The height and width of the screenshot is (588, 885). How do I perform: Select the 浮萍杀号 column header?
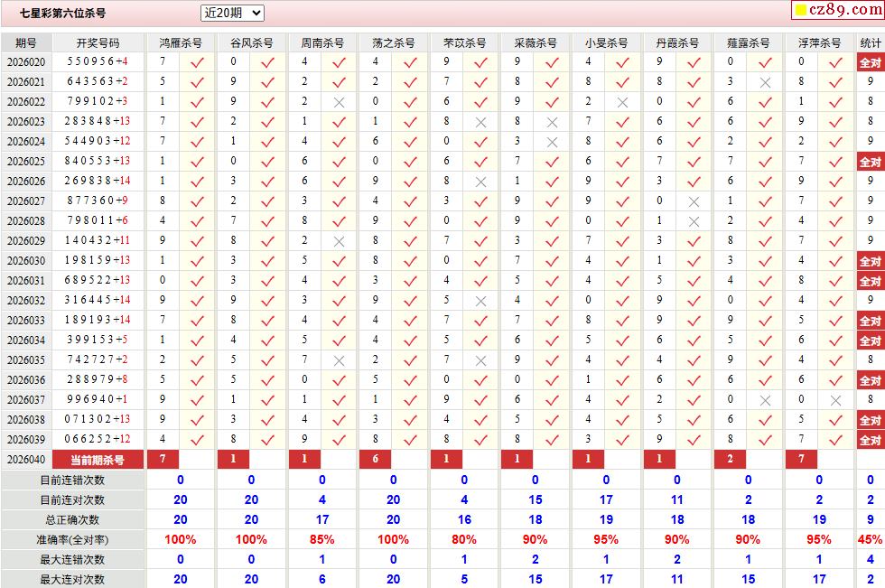coord(820,42)
